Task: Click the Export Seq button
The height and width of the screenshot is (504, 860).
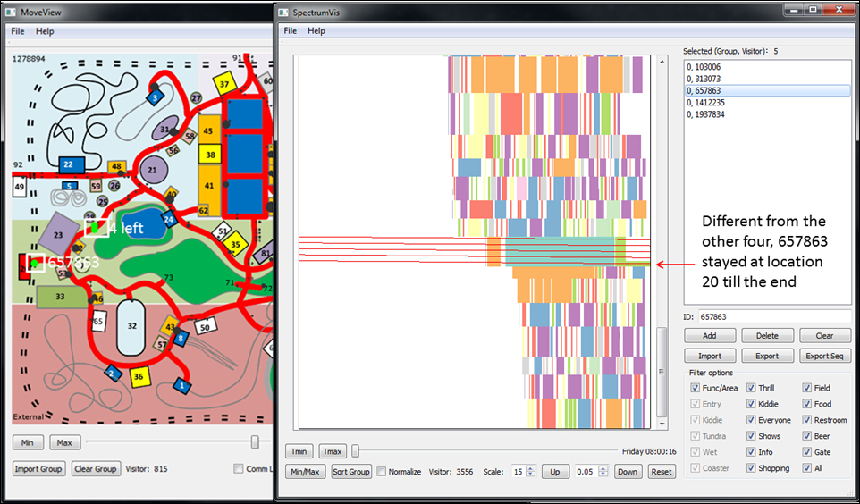Action: point(824,356)
